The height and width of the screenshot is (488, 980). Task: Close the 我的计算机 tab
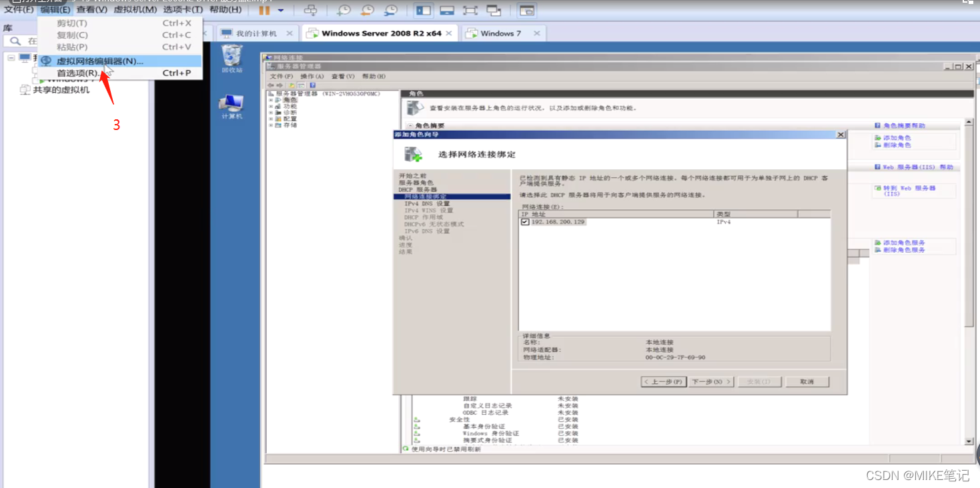[x=290, y=33]
